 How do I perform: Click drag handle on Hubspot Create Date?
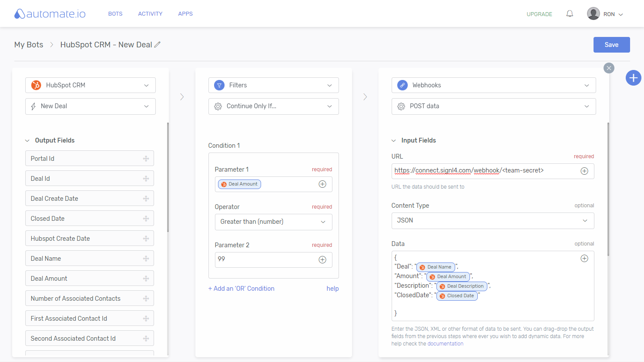(146, 239)
